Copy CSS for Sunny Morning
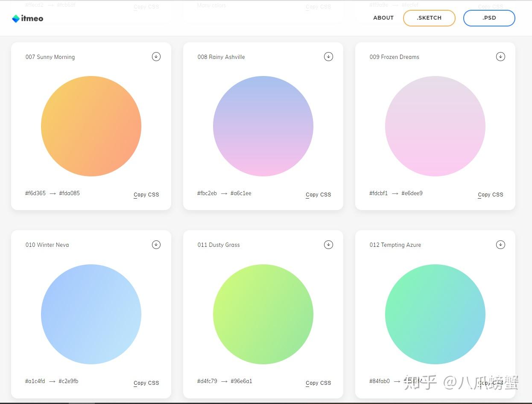 point(146,195)
